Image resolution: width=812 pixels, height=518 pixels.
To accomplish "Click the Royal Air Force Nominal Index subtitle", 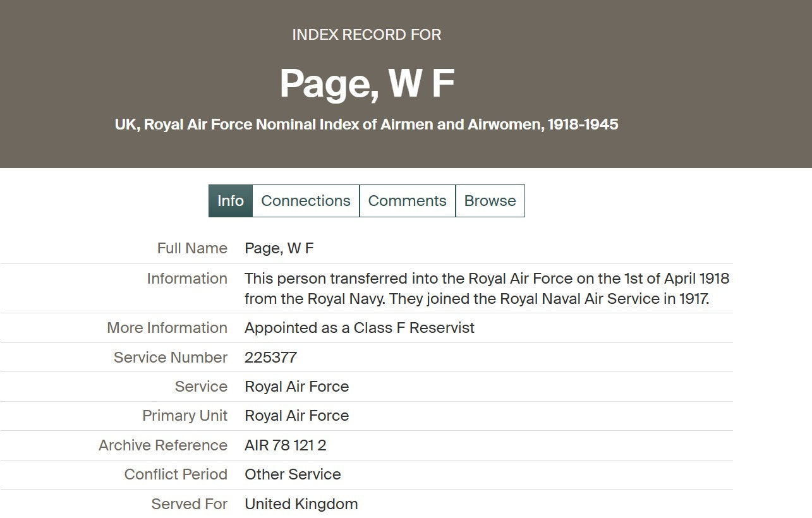I will 367,124.
